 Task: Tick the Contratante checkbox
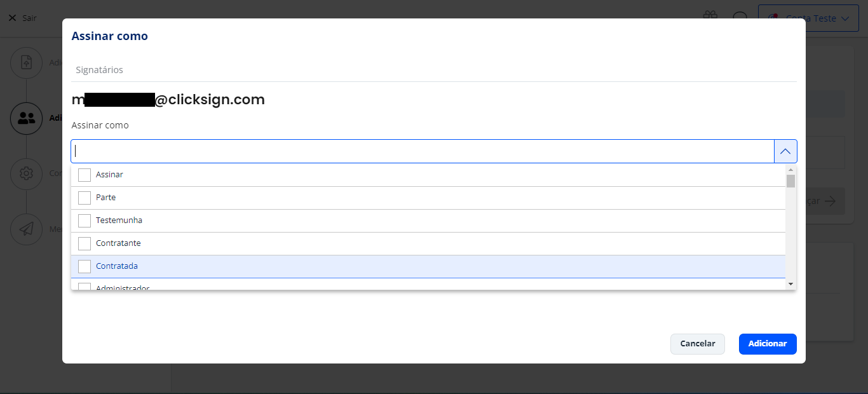click(x=85, y=243)
